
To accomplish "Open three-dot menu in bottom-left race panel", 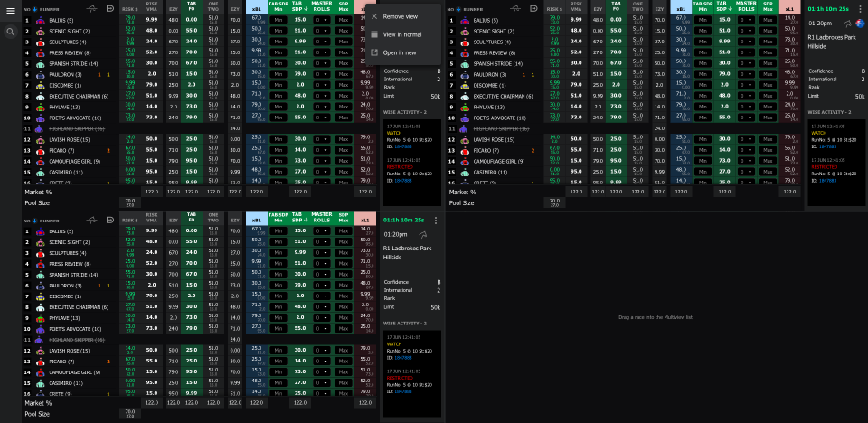I will (436, 220).
